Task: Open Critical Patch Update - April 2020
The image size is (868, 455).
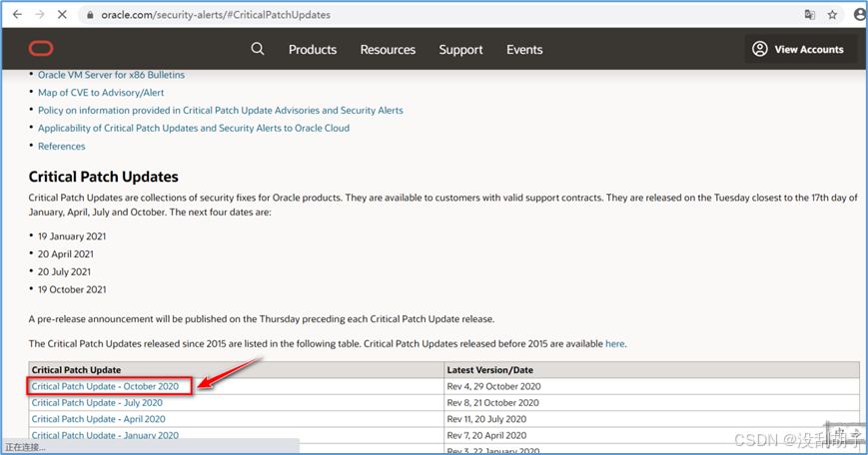Action: 99,419
